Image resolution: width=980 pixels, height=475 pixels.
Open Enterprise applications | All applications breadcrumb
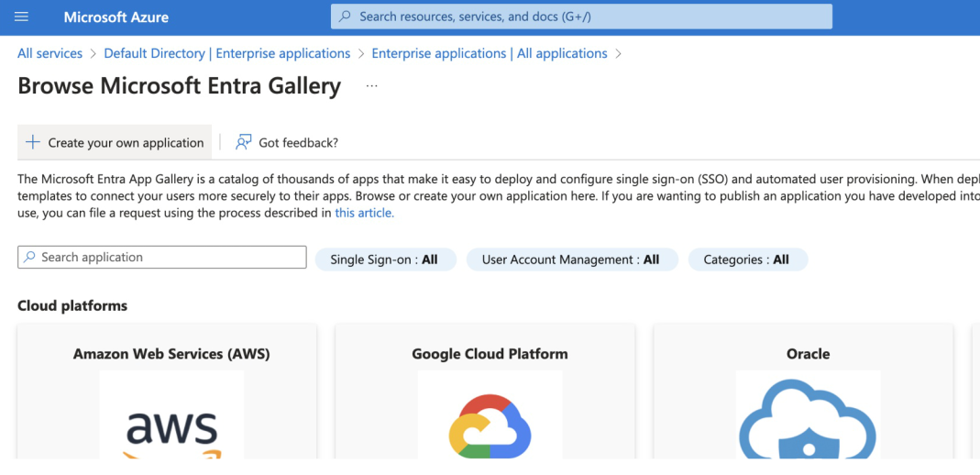(490, 54)
